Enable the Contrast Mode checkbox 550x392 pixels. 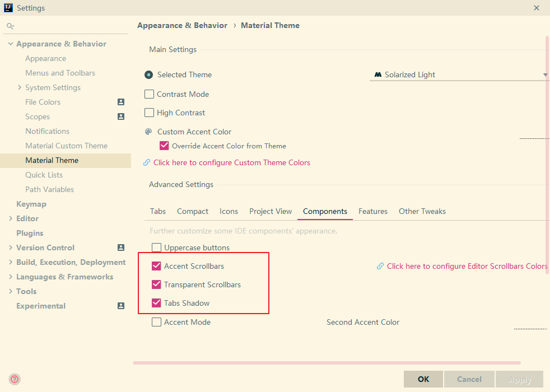tap(149, 94)
